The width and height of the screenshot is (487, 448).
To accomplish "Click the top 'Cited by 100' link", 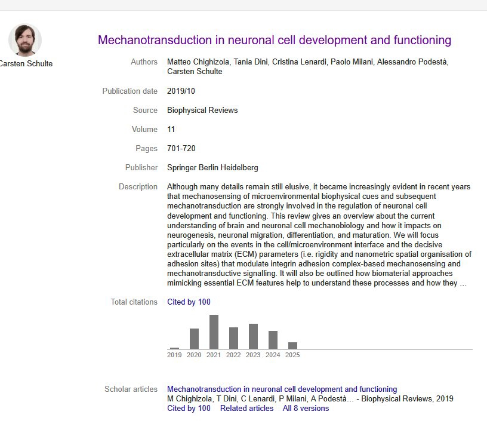I will point(189,302).
